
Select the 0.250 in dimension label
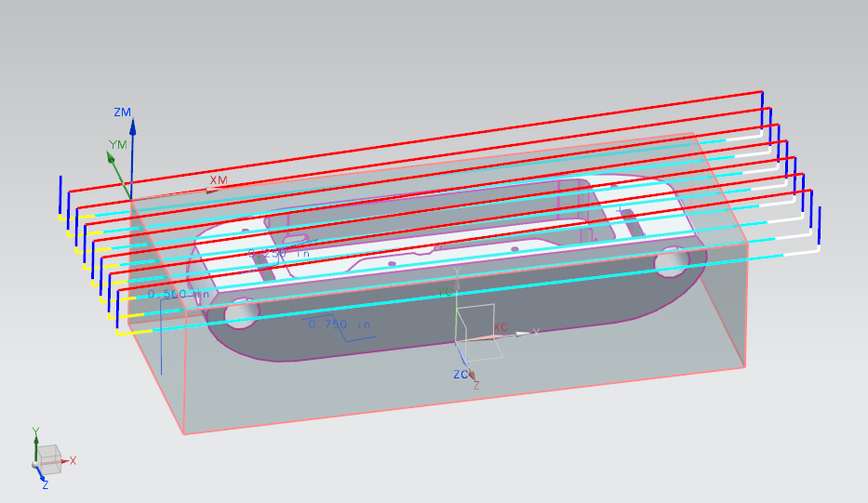pos(274,253)
